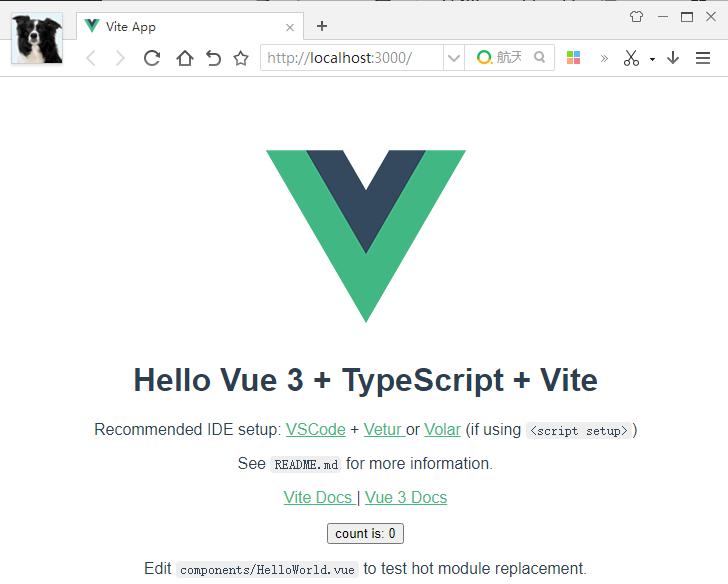Open the colorful grid extensions icon
The height and width of the screenshot is (584, 728).
(573, 58)
